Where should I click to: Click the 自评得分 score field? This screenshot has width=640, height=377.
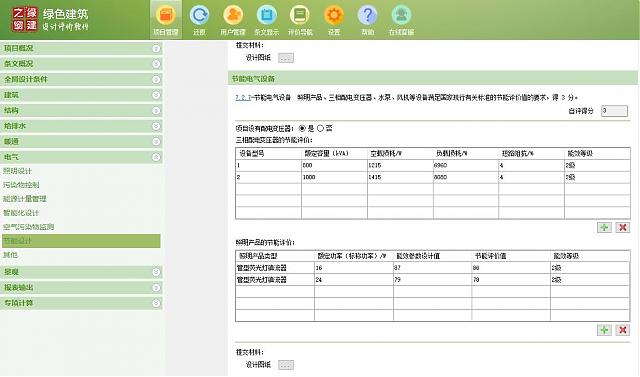[614, 111]
